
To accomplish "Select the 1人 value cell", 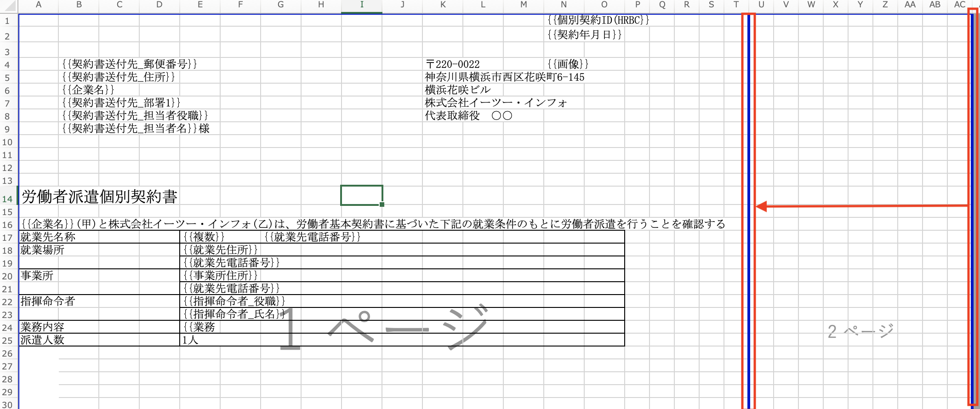I will pos(190,340).
